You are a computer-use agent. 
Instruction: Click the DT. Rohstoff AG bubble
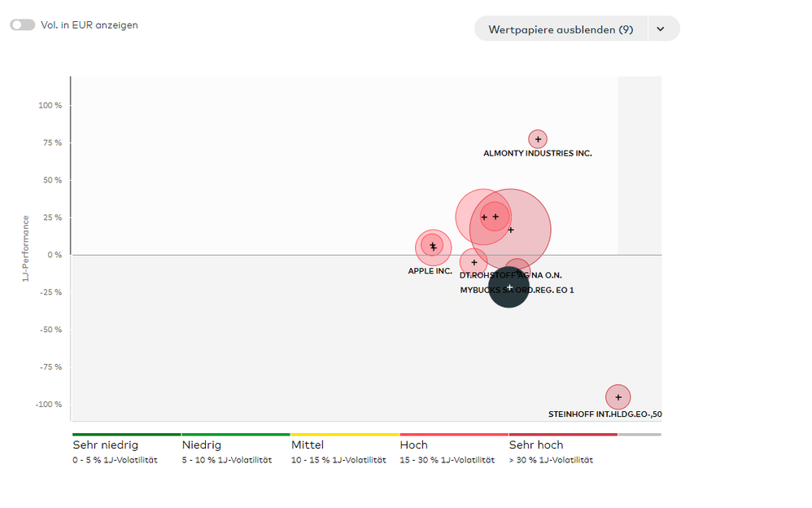(474, 262)
